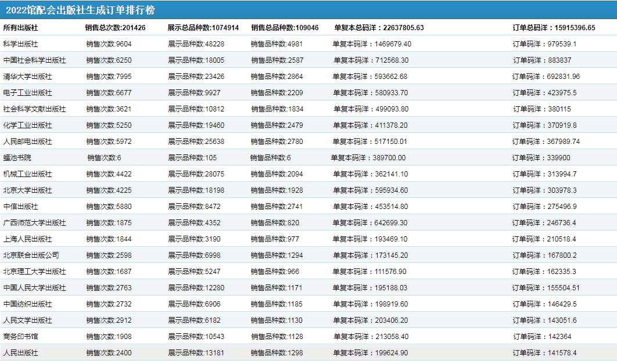Select the 展示总品种数:1074914 header cell
The width and height of the screenshot is (617, 364).
coord(203,28)
